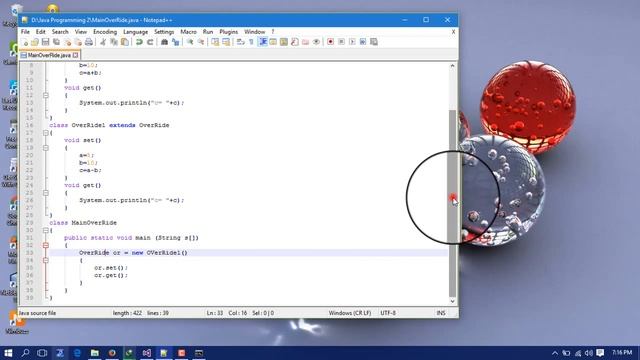Click Save Recorded Macro icon
The width and height of the screenshot is (640, 360).
[x=373, y=42]
